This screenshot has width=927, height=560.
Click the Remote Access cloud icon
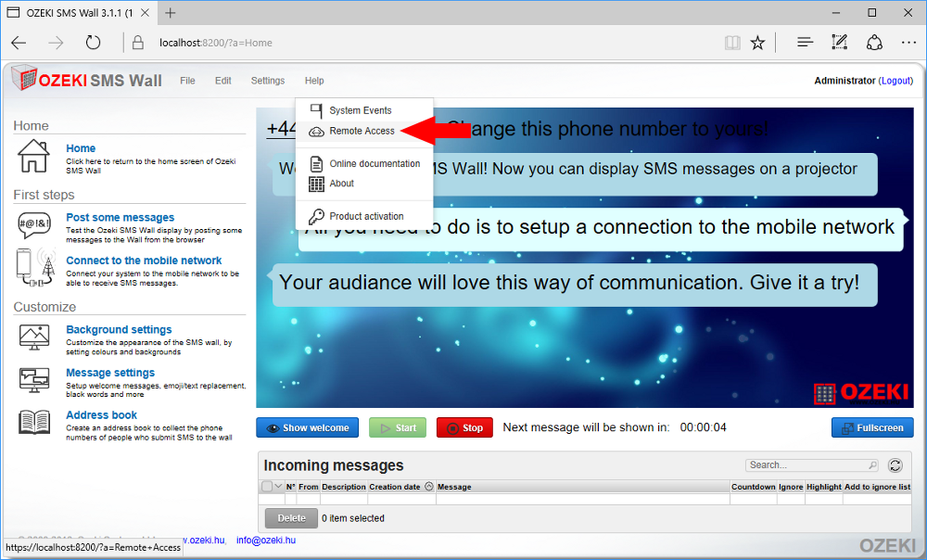point(317,132)
